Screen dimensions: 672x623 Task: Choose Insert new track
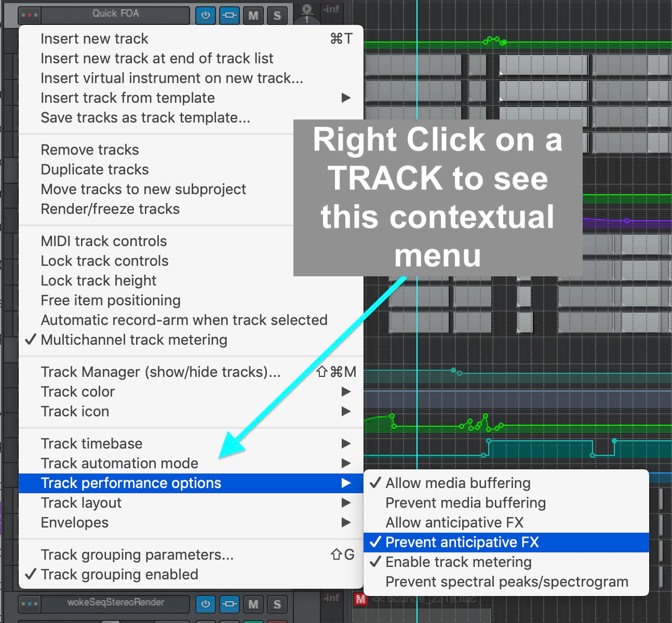point(191,38)
